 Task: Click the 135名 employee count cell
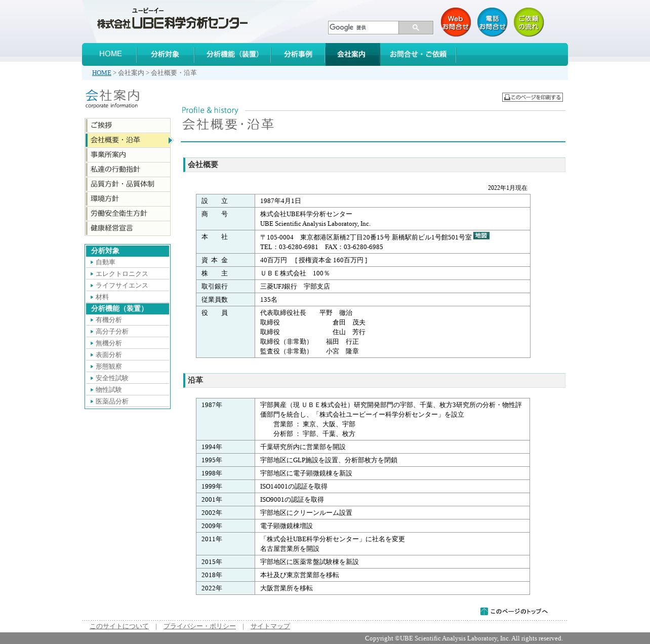pos(392,300)
